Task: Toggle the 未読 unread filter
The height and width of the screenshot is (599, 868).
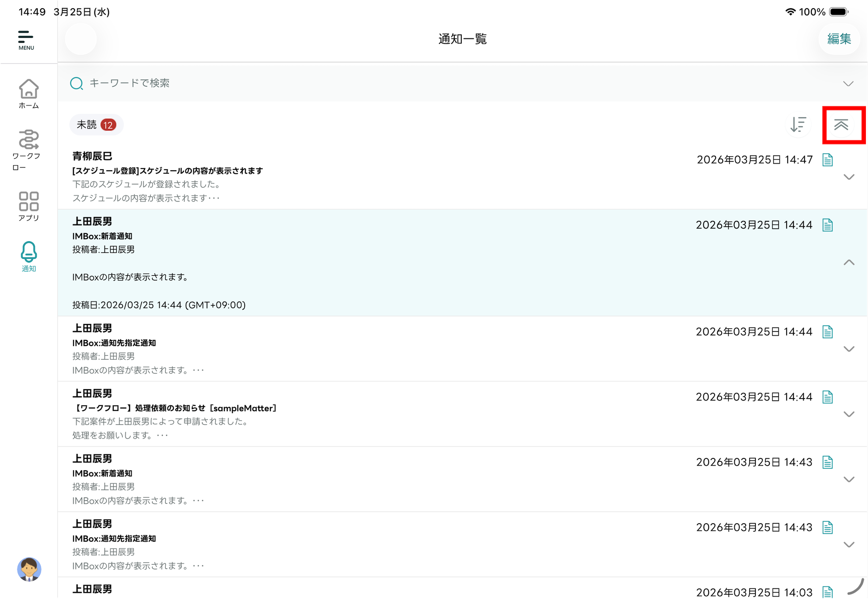Action: (96, 124)
